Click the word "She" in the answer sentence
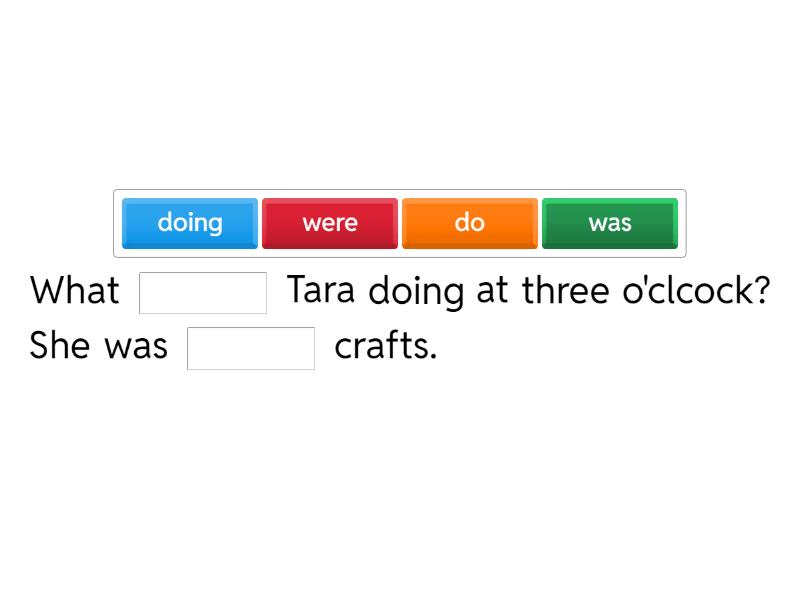 coord(61,346)
